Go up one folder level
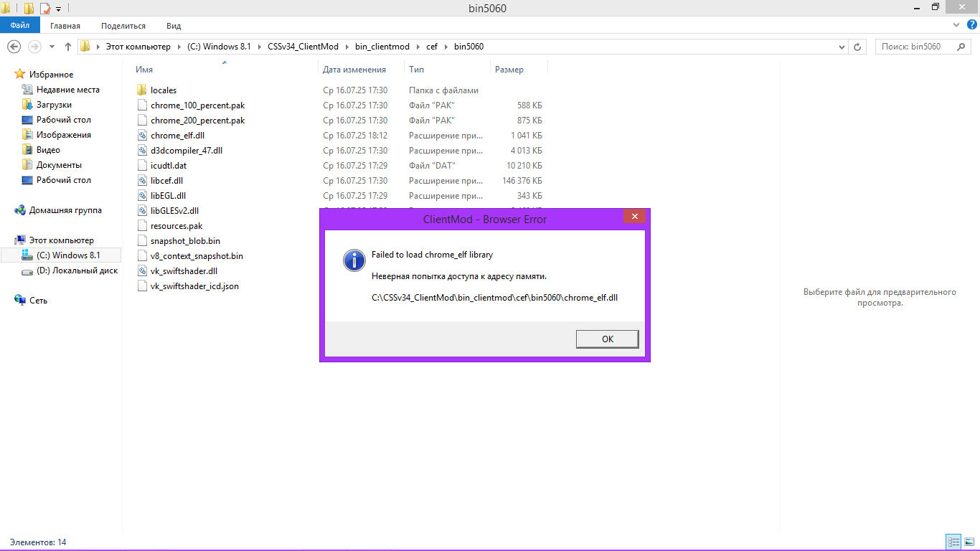 [x=68, y=47]
